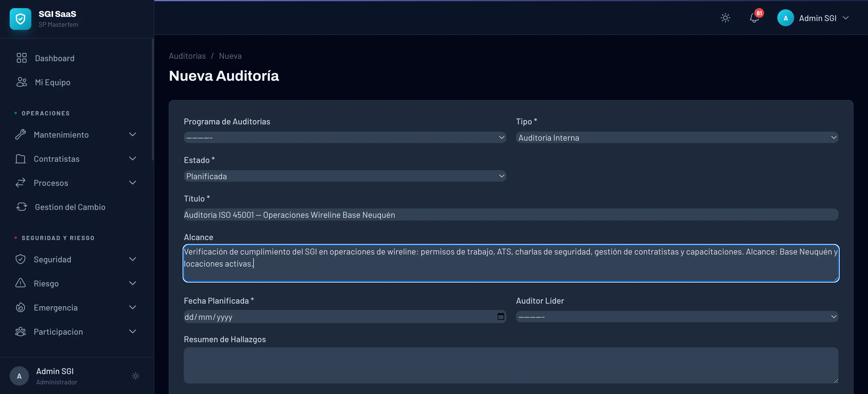Toggle theme via sidebar brightness icon near Admin SGI
The image size is (868, 394).
click(135, 376)
